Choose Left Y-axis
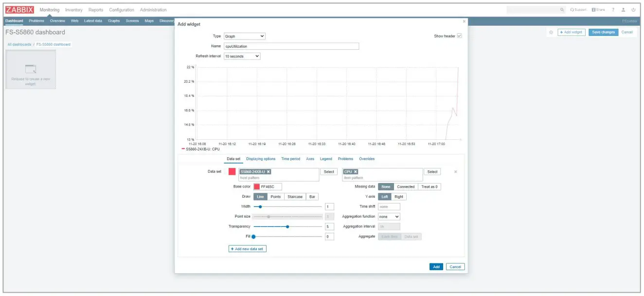 point(385,197)
